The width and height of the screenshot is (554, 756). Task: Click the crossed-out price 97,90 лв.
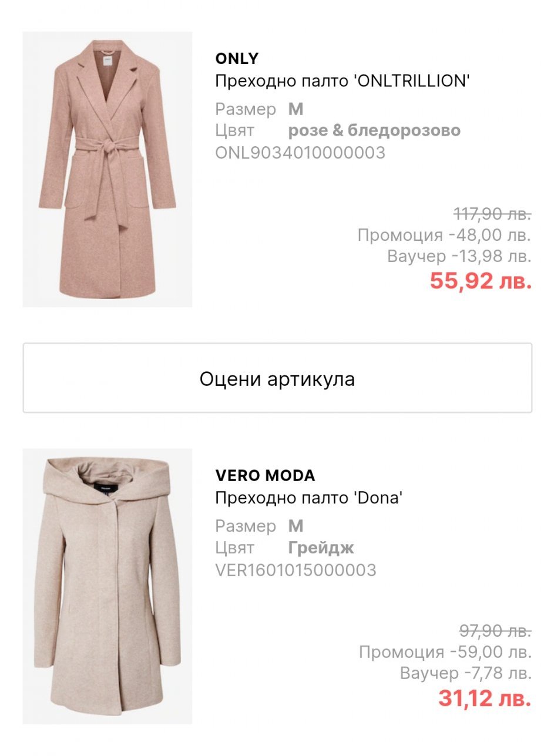click(x=495, y=631)
